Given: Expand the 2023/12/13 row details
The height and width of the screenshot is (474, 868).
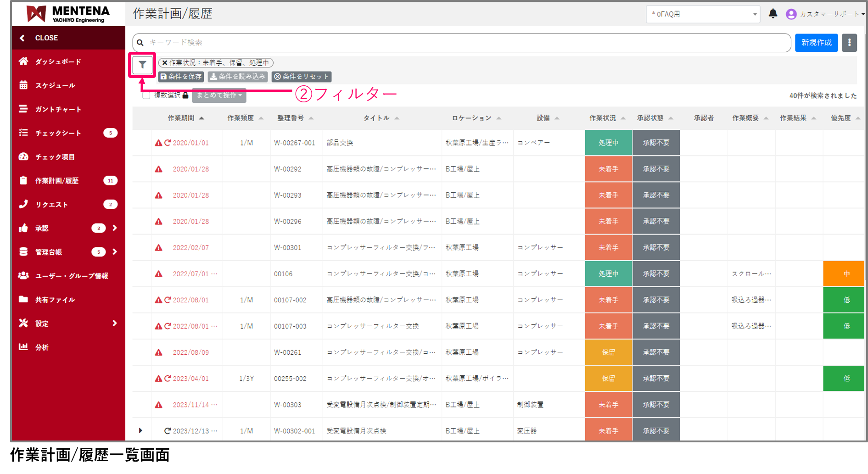Looking at the screenshot, I should (x=141, y=430).
